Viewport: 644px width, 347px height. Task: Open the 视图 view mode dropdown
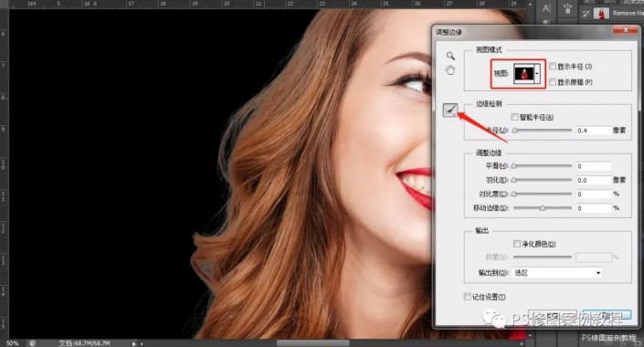(527, 74)
